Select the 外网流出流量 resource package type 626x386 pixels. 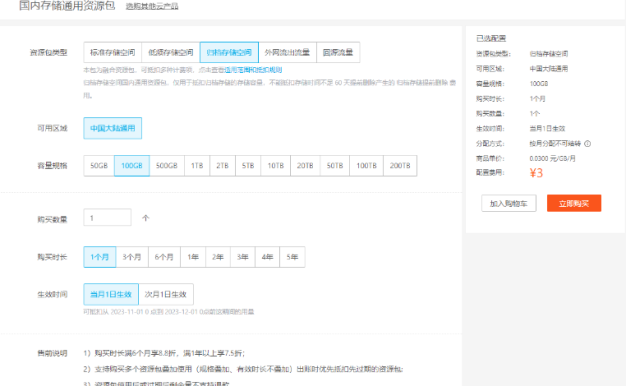tap(287, 52)
